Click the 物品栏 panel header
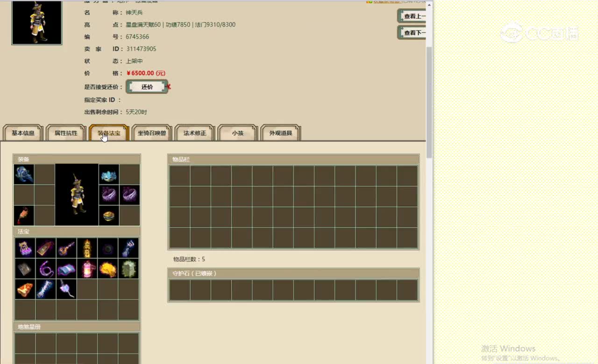Screen dimensions: 598x364 pos(293,159)
